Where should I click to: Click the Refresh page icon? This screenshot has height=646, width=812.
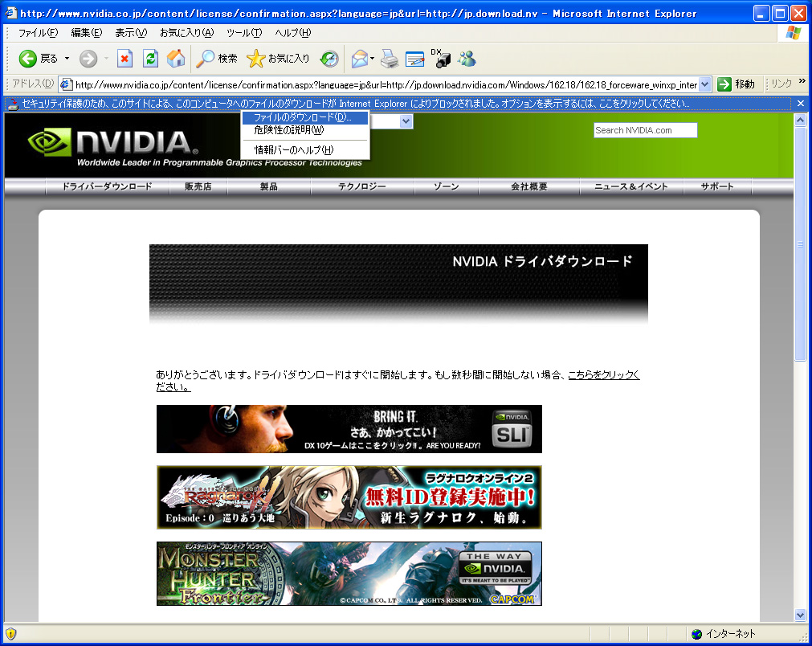(x=150, y=59)
